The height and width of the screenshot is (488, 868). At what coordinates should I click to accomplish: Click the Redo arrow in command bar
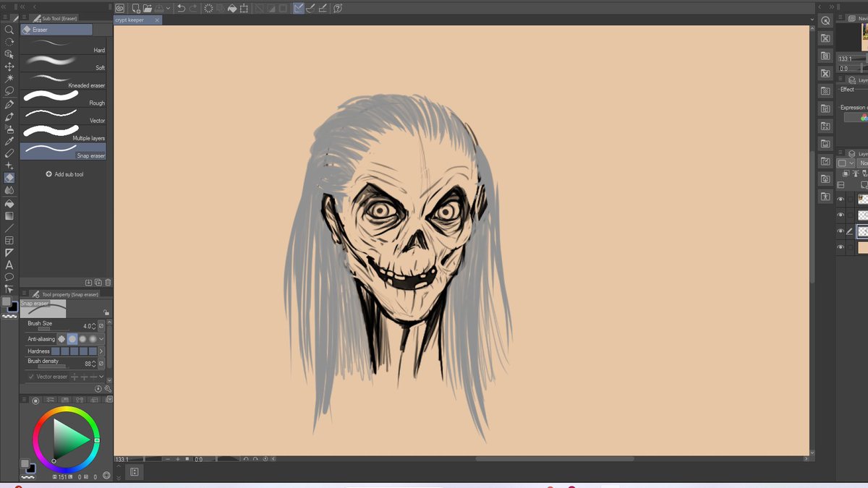(192, 8)
